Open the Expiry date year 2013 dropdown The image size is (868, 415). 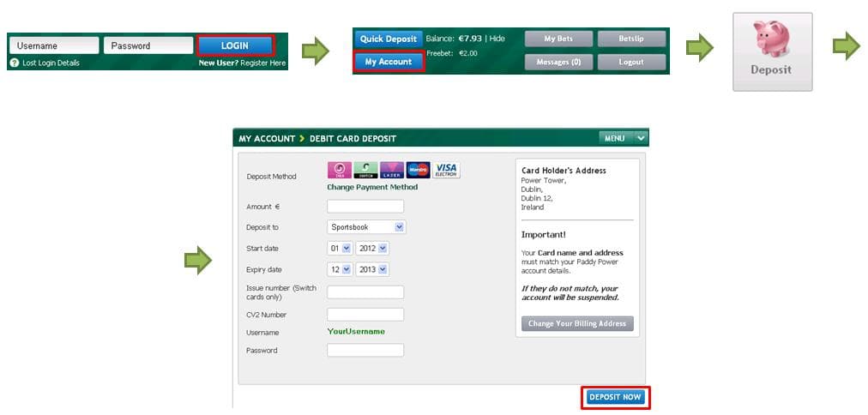pos(372,269)
